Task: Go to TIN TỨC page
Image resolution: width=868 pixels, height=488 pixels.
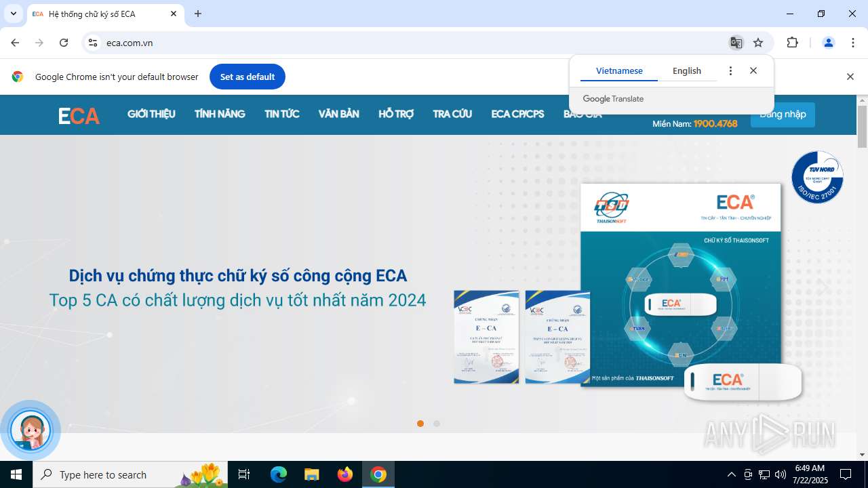Action: coord(282,114)
